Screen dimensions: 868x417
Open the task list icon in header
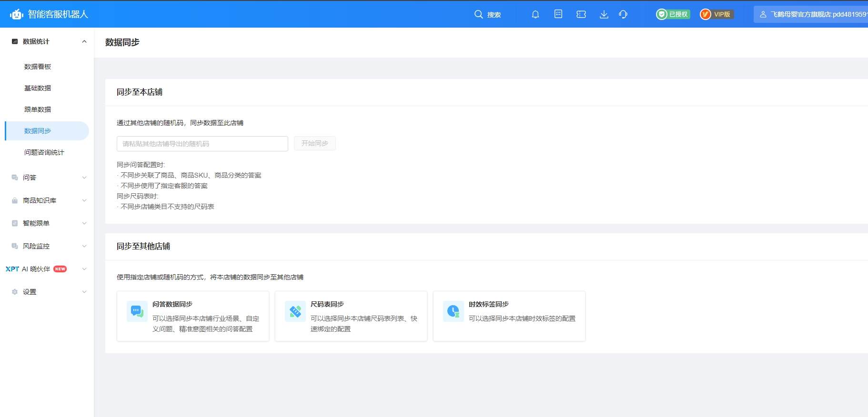tap(558, 14)
